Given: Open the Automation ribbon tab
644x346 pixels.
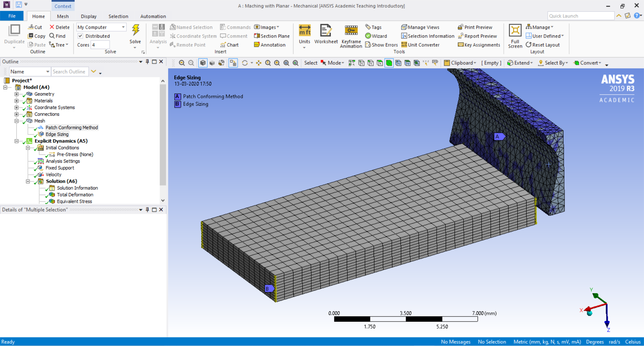Looking at the screenshot, I should tap(153, 16).
